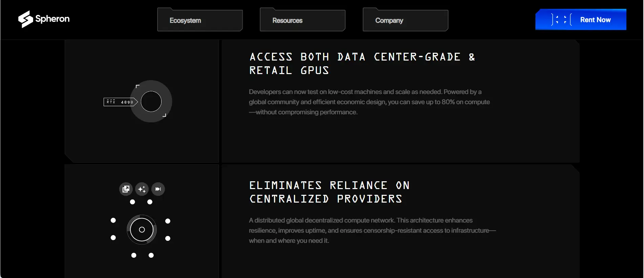Image resolution: width=644 pixels, height=278 pixels.
Task: Click the bracket-dots icon in Rent Now
Action: tap(561, 20)
